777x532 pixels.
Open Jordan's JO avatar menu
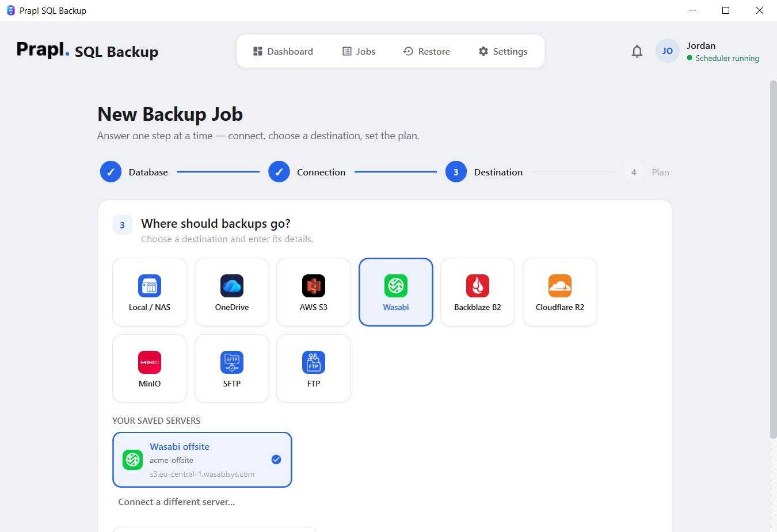668,51
